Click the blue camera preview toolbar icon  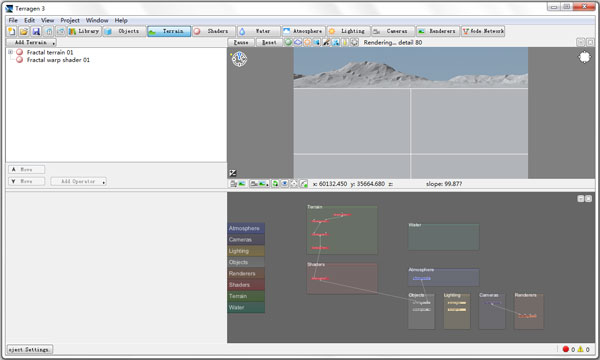click(317, 42)
